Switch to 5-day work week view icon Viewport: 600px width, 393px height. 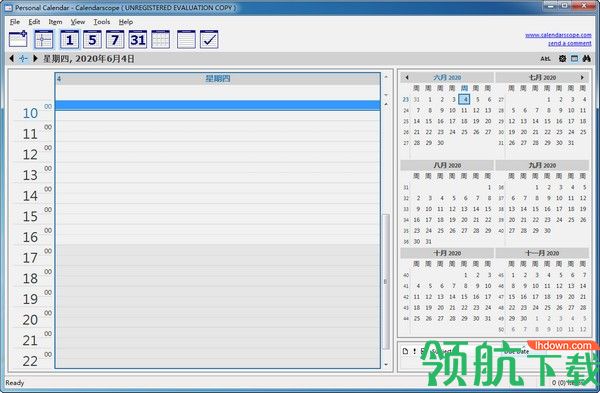(x=92, y=39)
